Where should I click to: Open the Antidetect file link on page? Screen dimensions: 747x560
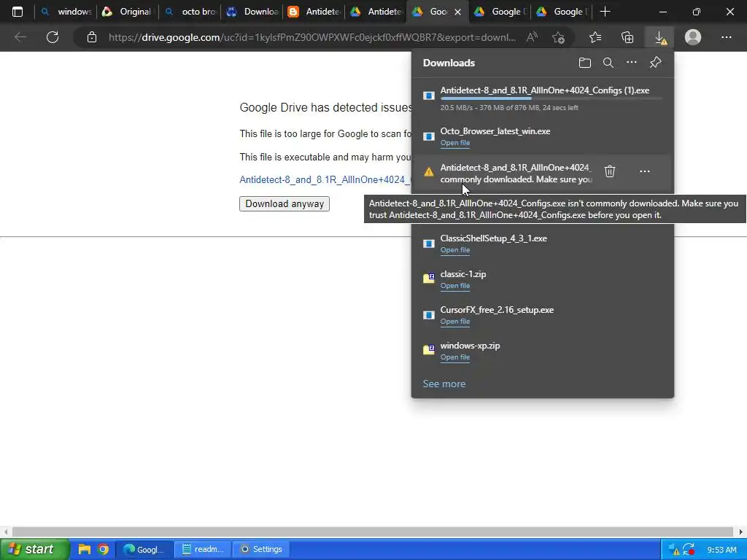pyautogui.click(x=325, y=179)
